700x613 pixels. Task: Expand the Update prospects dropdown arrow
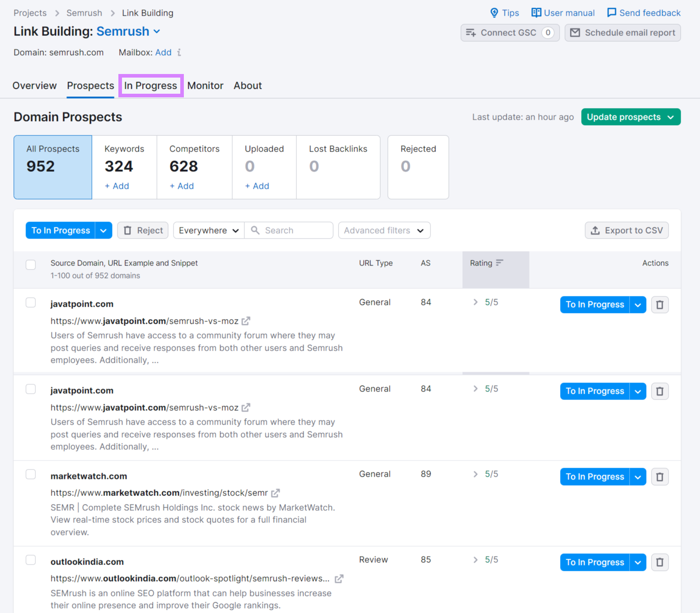[x=671, y=117]
